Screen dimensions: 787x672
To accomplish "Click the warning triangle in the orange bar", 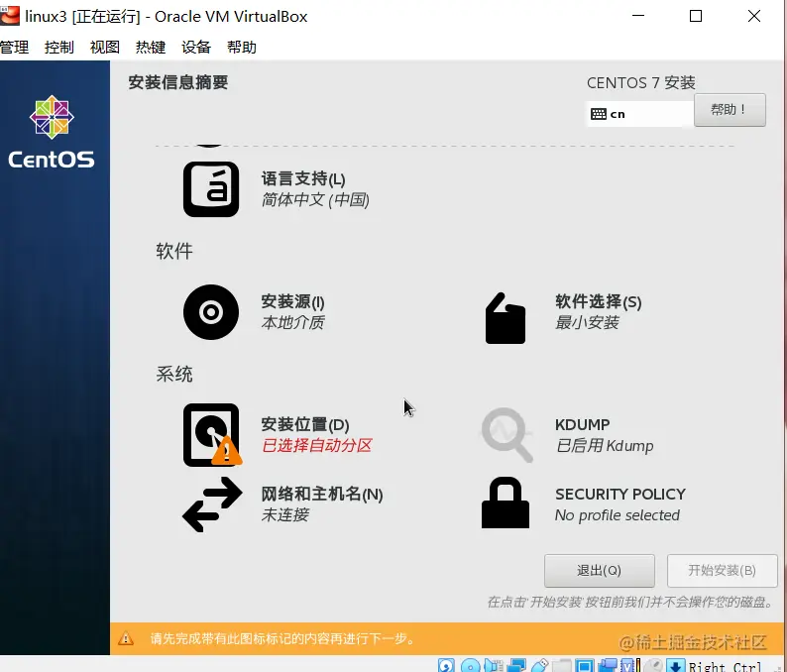I will [x=126, y=639].
